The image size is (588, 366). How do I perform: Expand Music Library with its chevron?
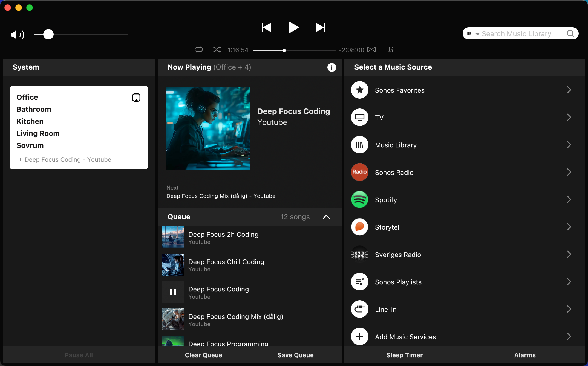[x=569, y=145]
